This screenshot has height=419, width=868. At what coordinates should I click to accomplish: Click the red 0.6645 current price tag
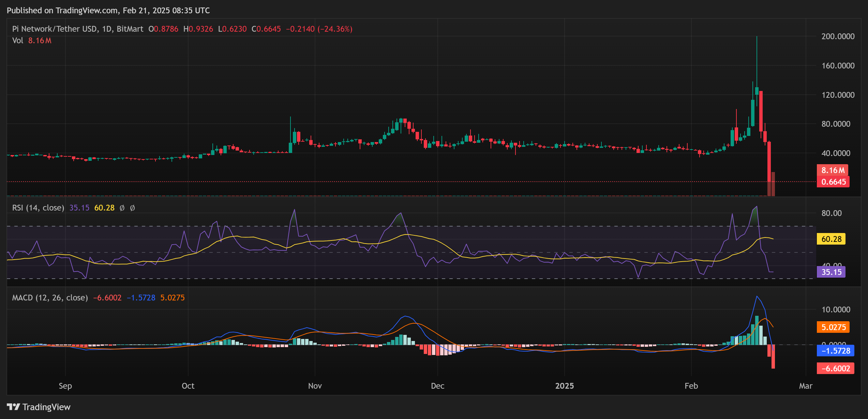(833, 182)
